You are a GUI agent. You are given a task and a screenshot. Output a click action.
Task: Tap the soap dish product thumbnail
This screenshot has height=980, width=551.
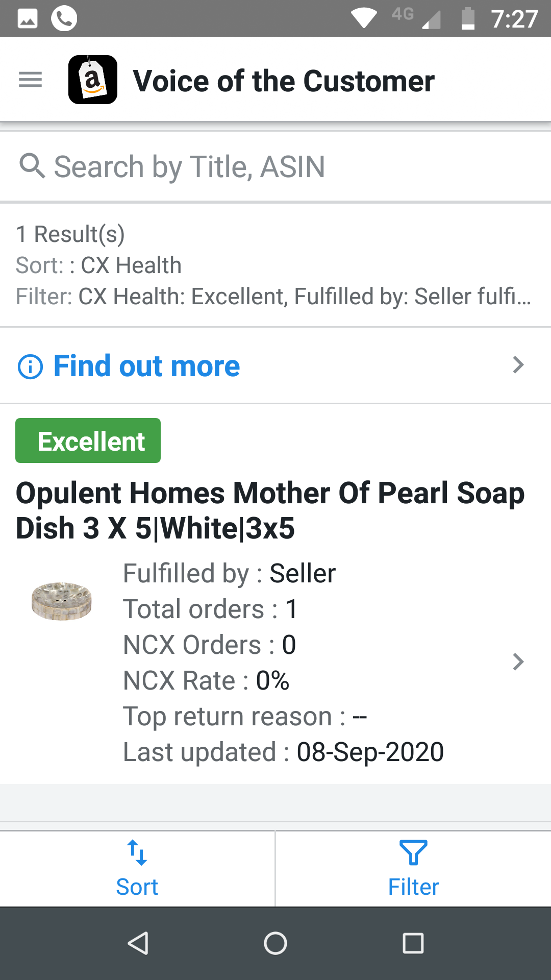tap(62, 601)
